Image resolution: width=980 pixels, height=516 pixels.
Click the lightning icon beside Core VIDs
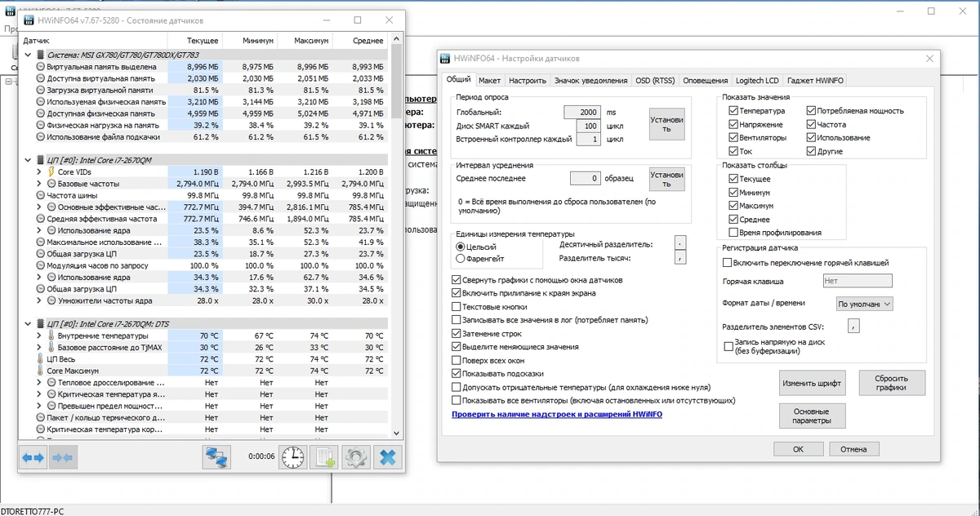point(51,172)
